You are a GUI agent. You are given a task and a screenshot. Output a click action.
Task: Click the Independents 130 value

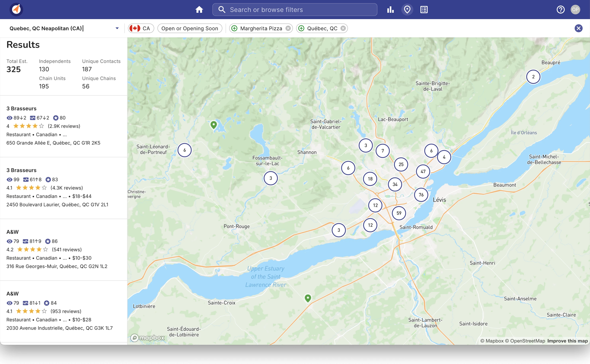(44, 69)
